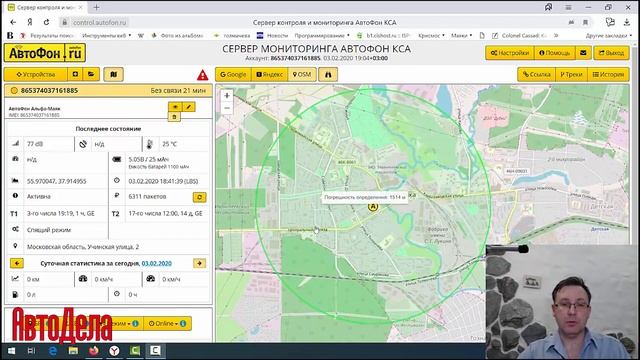Viewport: 640px width, 360px height.
Task: Click the Yandex home Я button
Action: (30, 22)
